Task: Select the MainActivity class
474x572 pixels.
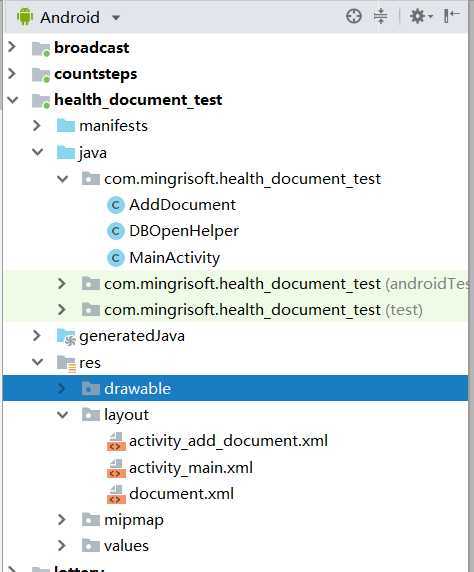Action: click(174, 258)
